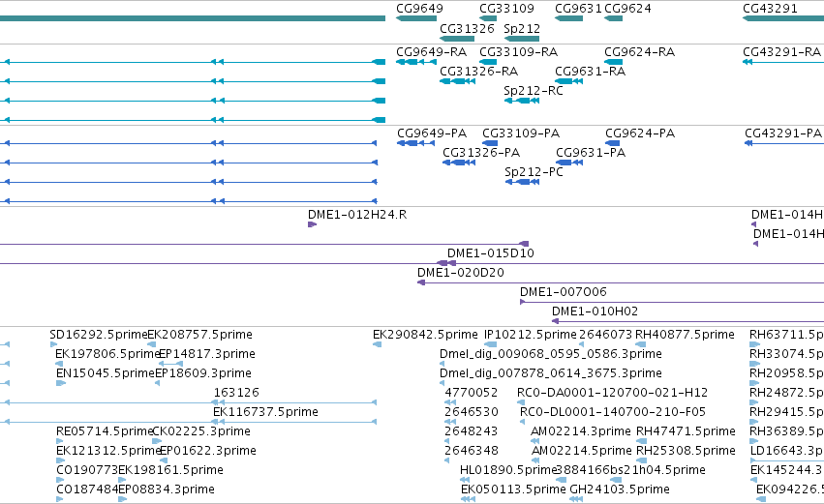Click protein Sp212-PC

tap(534, 172)
